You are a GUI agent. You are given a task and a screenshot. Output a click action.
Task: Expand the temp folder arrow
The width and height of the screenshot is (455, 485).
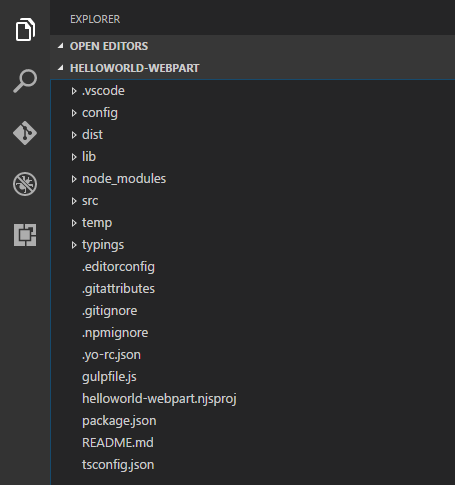(x=74, y=223)
